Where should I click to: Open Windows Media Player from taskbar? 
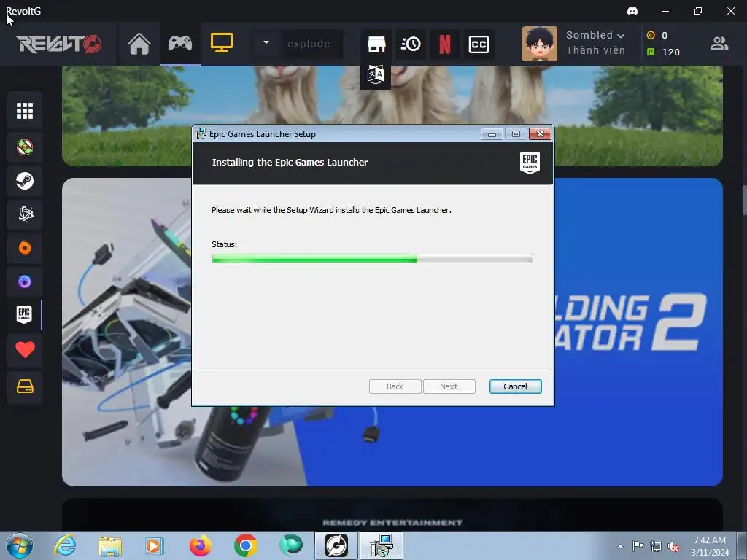coord(154,545)
